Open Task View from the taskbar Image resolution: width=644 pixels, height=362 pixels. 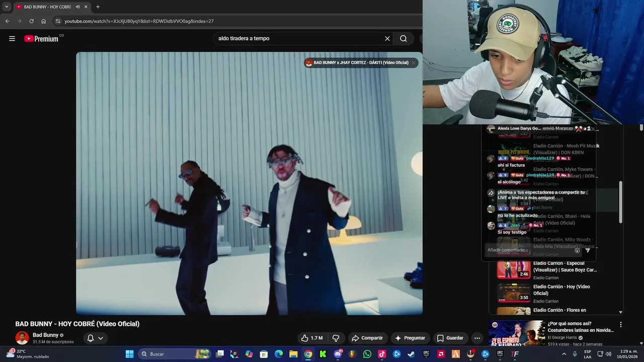point(220,354)
